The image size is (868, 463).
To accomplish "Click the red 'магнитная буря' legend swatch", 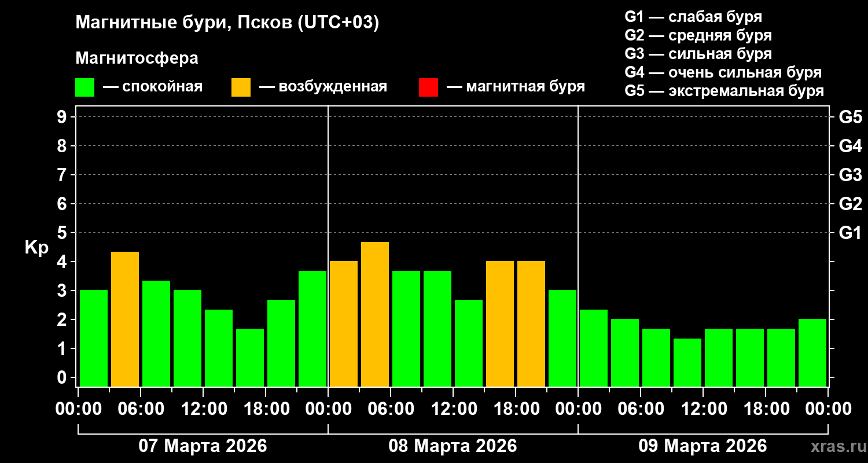I will (x=428, y=87).
